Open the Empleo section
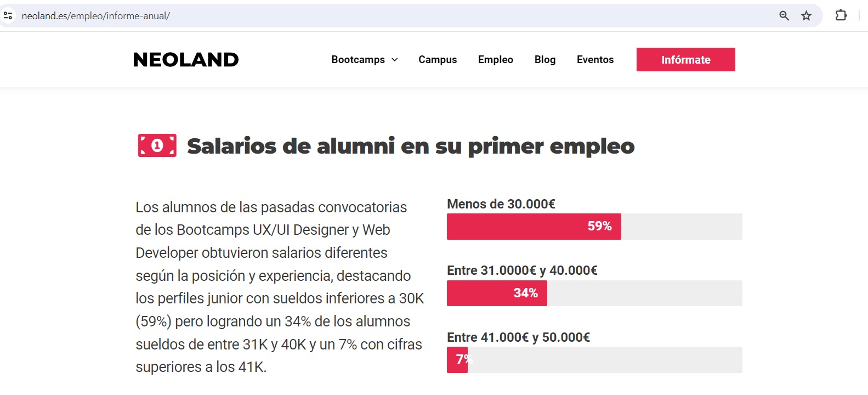 496,60
